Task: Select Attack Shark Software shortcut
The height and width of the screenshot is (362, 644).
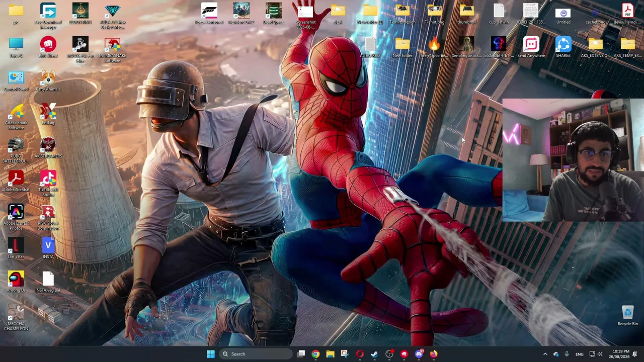Action: tap(16, 117)
